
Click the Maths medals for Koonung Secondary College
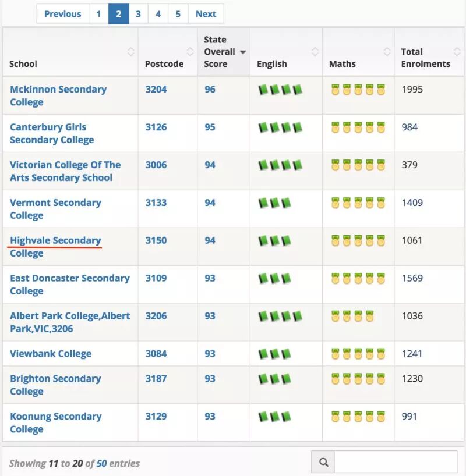click(x=358, y=417)
